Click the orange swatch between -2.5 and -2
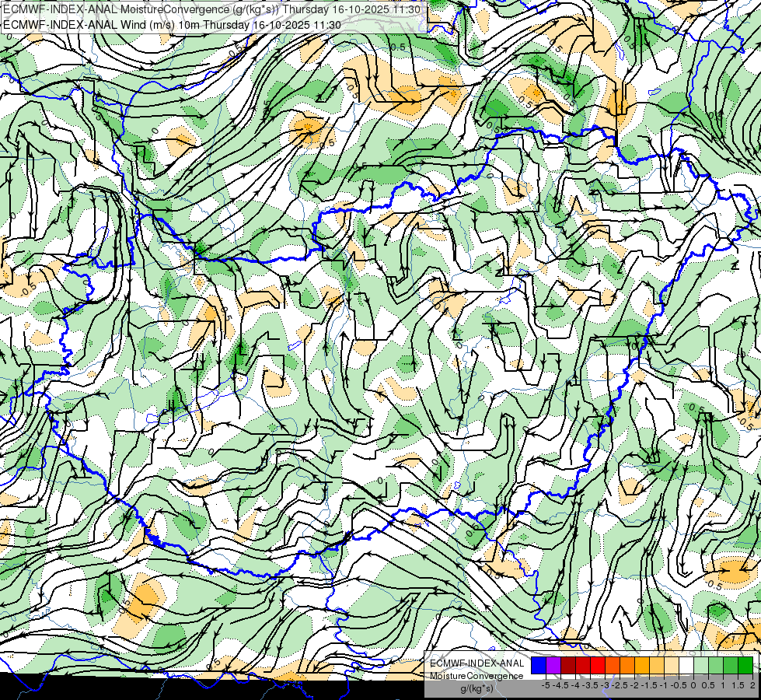This screenshot has height=700, width=761. tap(627, 665)
